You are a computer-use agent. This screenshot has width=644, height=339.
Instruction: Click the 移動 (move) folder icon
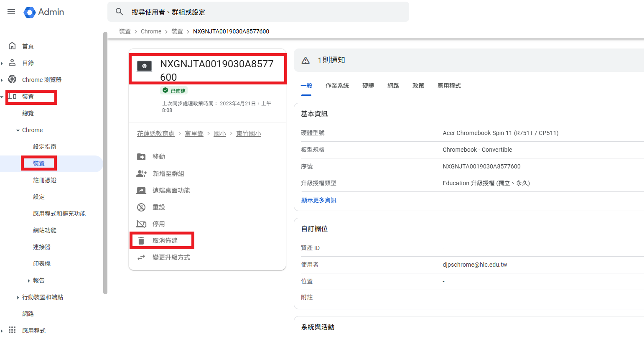[141, 157]
